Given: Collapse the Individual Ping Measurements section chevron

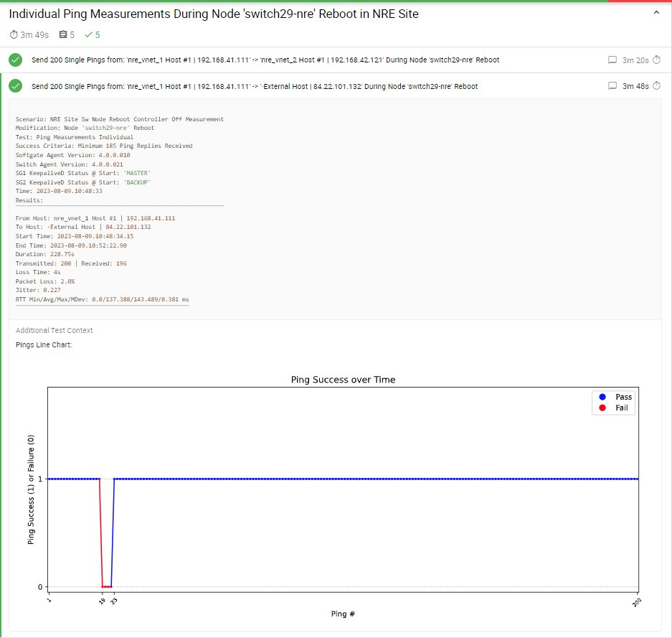Looking at the screenshot, I should (656, 13).
